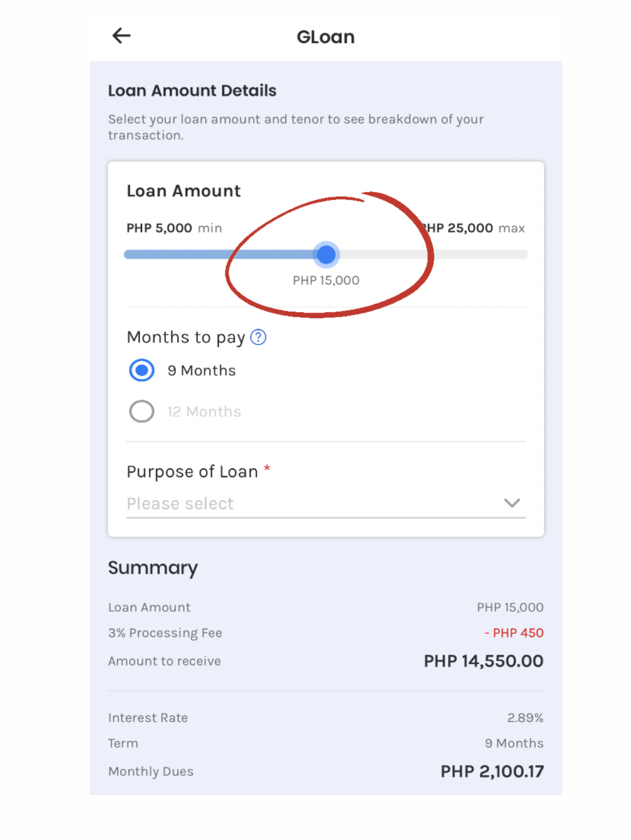Click the chevron beside Please select
Screen dimensions: 631x840
click(x=511, y=503)
